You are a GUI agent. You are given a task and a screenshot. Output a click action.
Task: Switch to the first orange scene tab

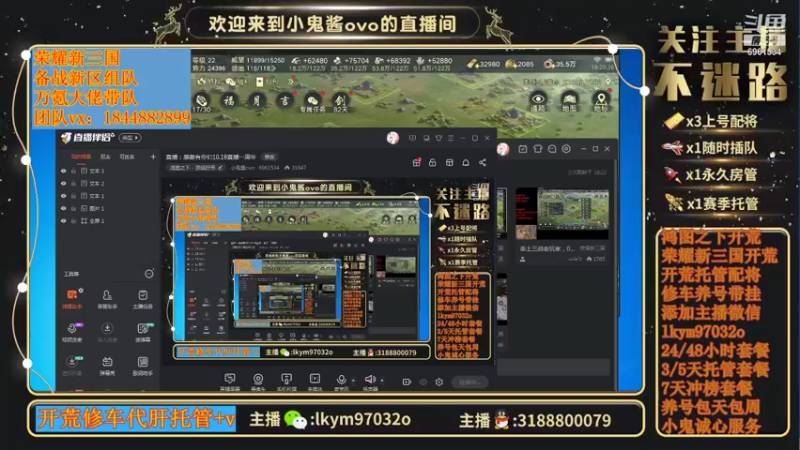[81, 157]
